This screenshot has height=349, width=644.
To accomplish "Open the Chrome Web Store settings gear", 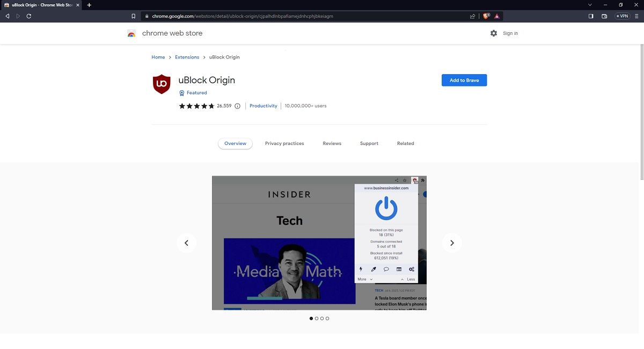I will tap(494, 33).
